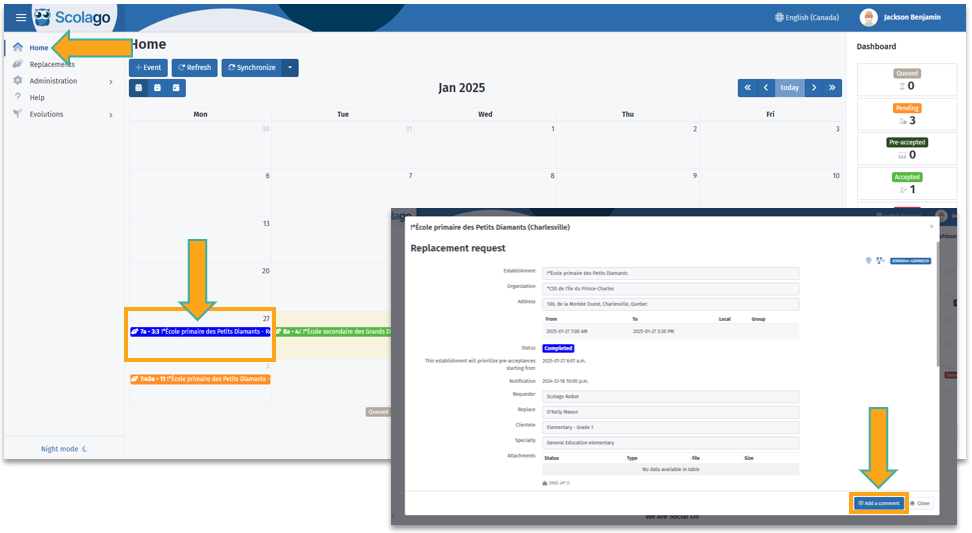Open Help in the sidebar
This screenshot has width=972, height=533.
37,98
